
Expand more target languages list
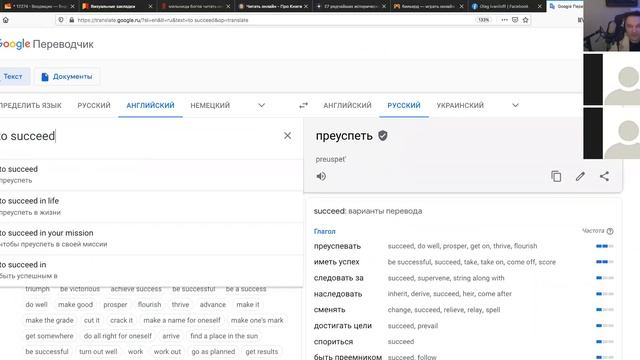516,105
